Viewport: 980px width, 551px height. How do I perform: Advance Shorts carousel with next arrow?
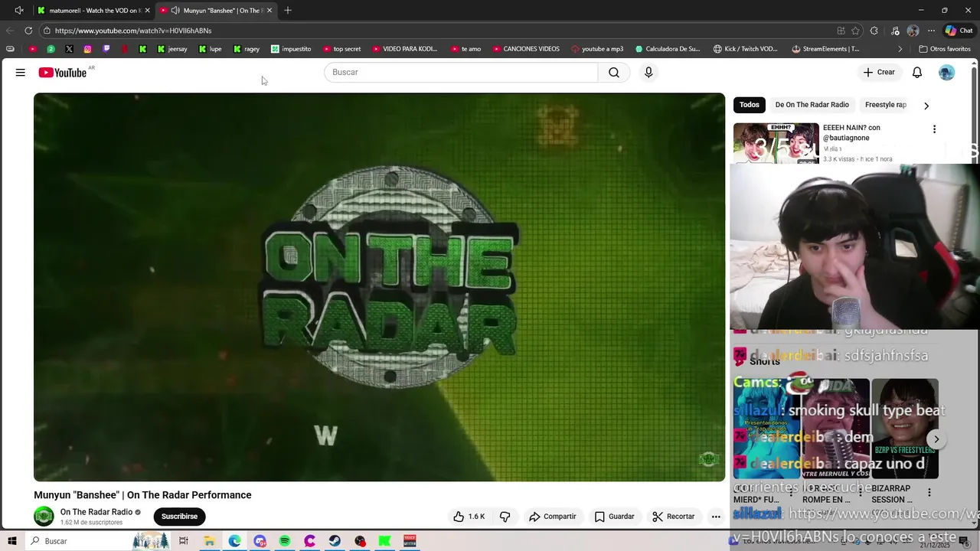click(x=936, y=439)
